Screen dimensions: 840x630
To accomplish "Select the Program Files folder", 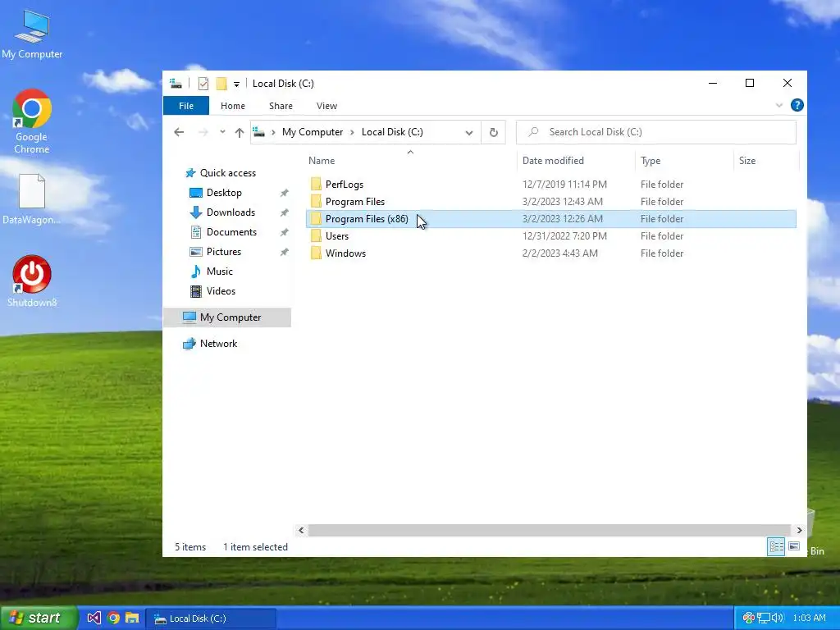I will pos(550,202).
